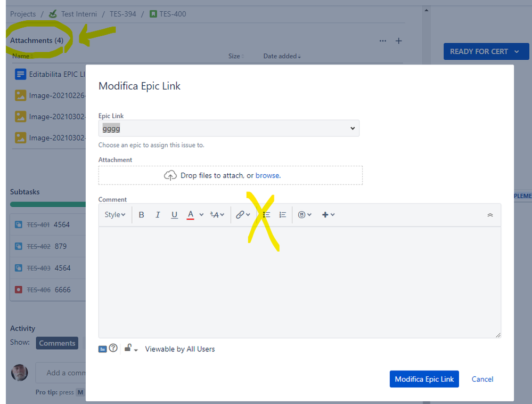
Task: Open subtask TES-406
Action: click(38, 290)
